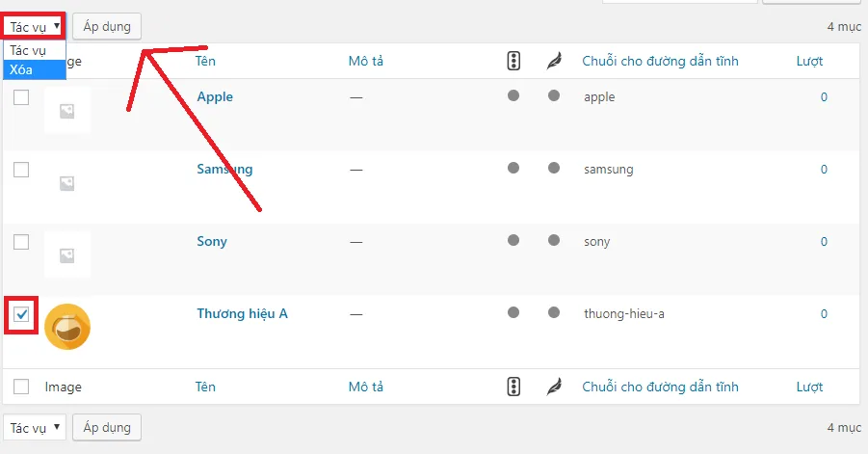Click the readability dot for Thương hiệu A
The width and height of the screenshot is (868, 454).
pos(554,312)
